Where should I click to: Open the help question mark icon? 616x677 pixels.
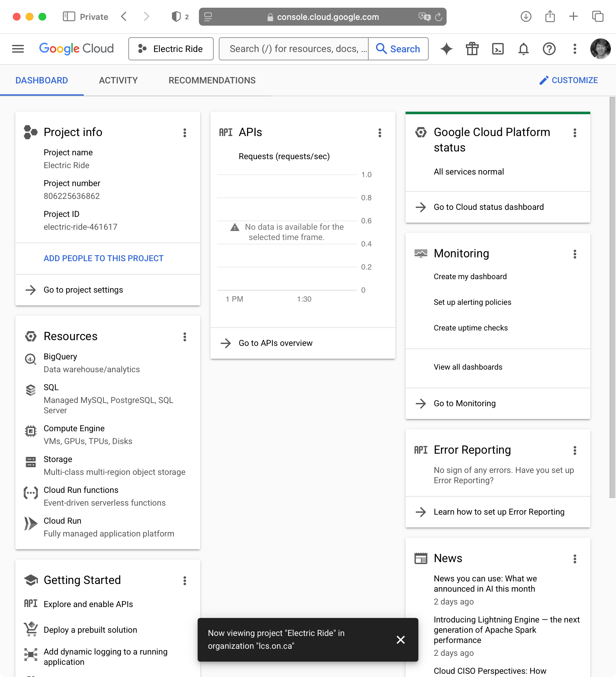[549, 49]
